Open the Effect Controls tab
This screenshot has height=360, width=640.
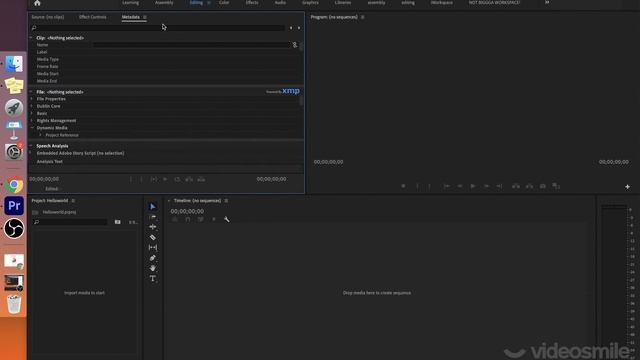[93, 17]
